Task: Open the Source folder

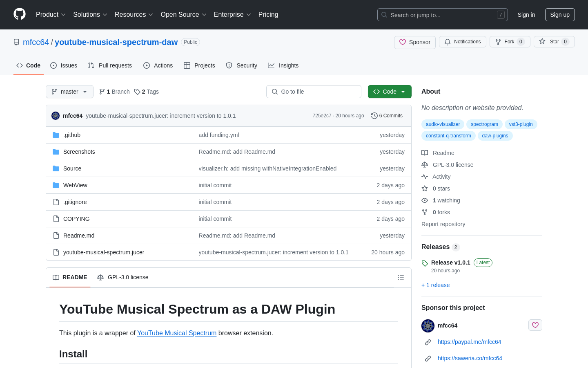Action: pos(72,168)
